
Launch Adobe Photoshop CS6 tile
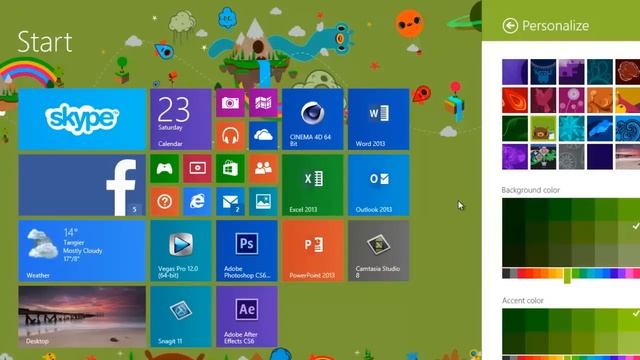point(247,251)
